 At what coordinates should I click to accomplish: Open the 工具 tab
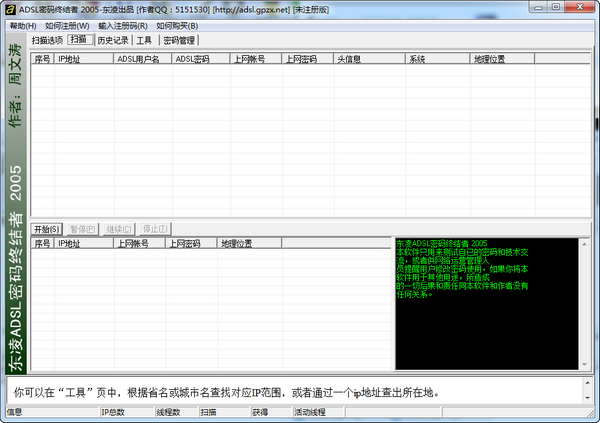point(144,40)
